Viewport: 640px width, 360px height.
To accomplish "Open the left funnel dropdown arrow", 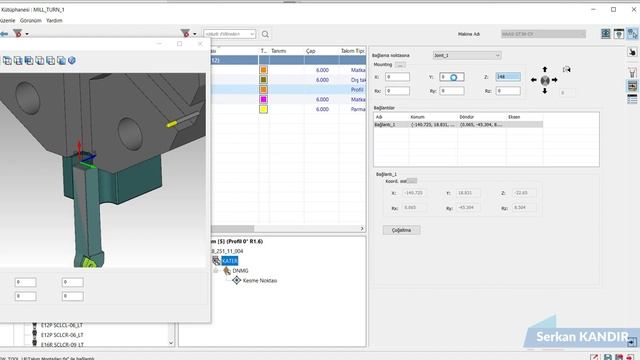I will [27, 34].
